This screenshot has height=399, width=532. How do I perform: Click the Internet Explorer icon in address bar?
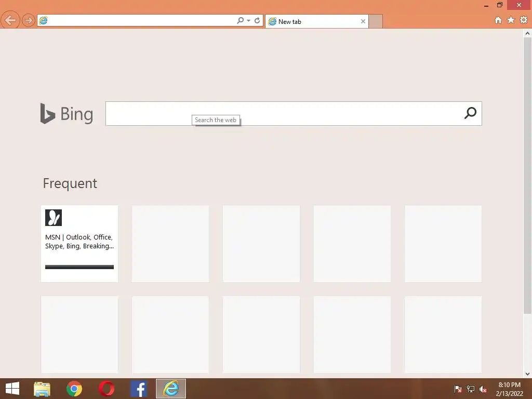44,20
